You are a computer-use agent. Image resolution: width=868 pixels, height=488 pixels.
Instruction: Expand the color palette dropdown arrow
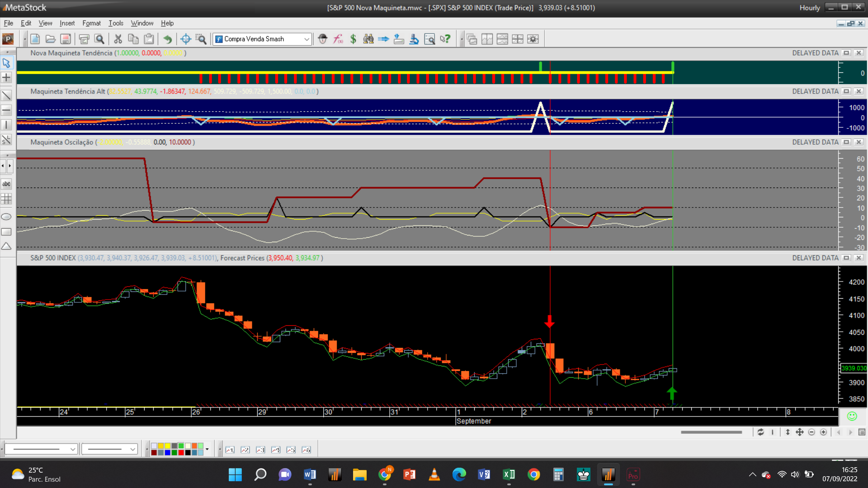click(x=207, y=449)
